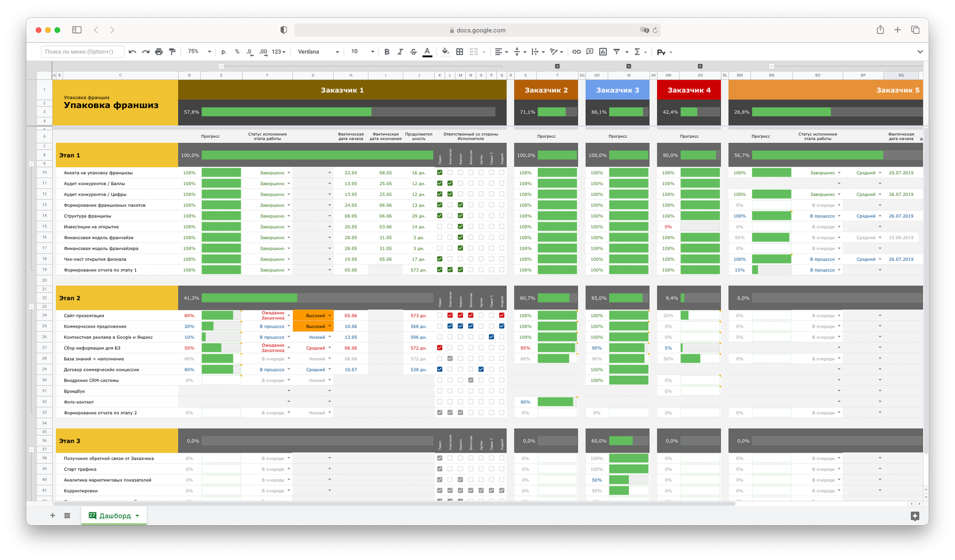Viewport: 955px width, 560px height.
Task: Open status dropdown for Сайт-презентация row
Action: tap(288, 315)
